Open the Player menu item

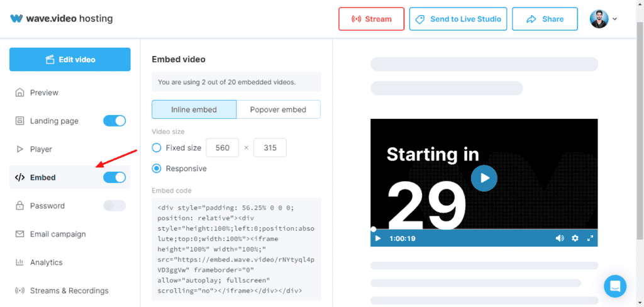point(70,149)
